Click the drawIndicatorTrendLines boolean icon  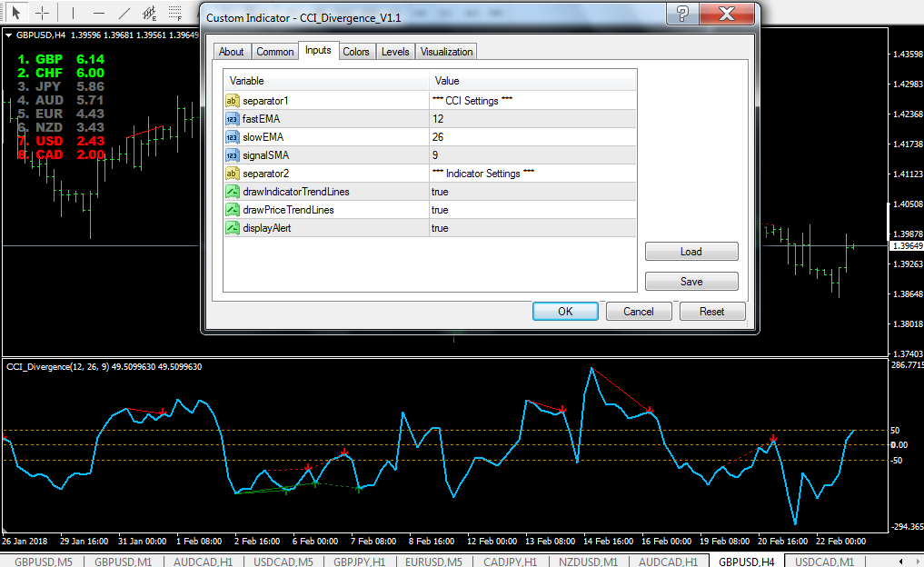(233, 192)
